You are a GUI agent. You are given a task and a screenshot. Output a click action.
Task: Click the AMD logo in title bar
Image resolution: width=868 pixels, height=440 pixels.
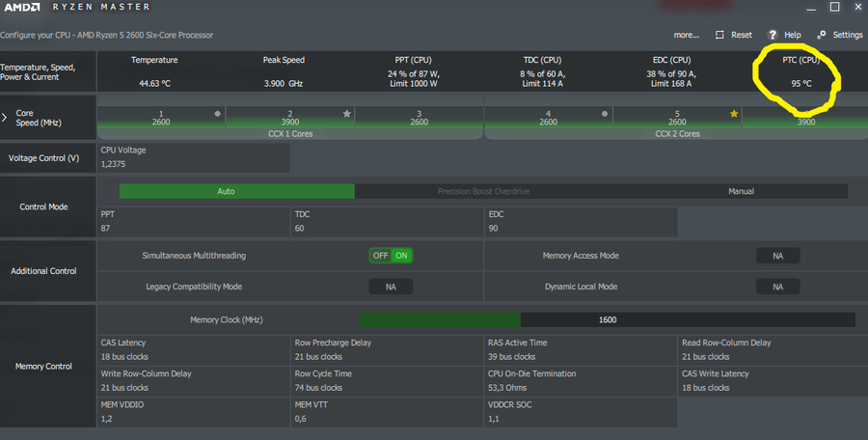(22, 7)
